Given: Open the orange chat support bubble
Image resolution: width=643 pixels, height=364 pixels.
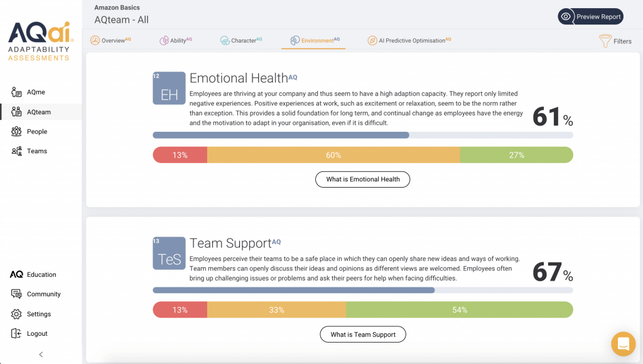Looking at the screenshot, I should 624,343.
